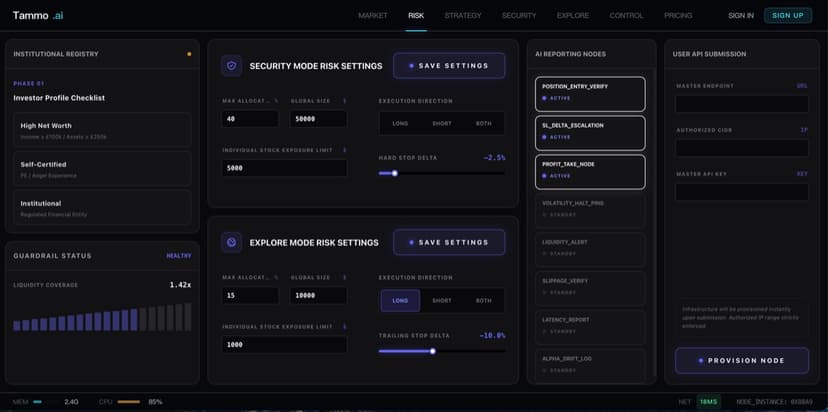Select BOTH execution direction in Explore Mode
This screenshot has width=828, height=412.
coord(484,301)
